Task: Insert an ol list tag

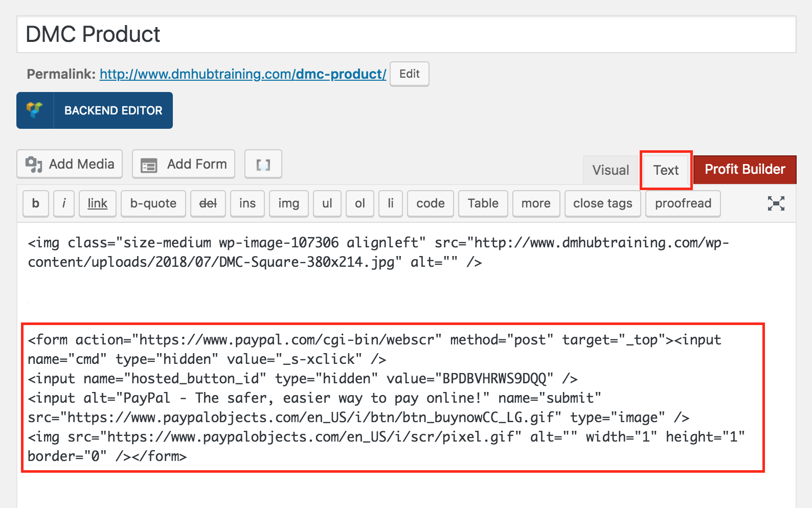Action: click(x=360, y=203)
